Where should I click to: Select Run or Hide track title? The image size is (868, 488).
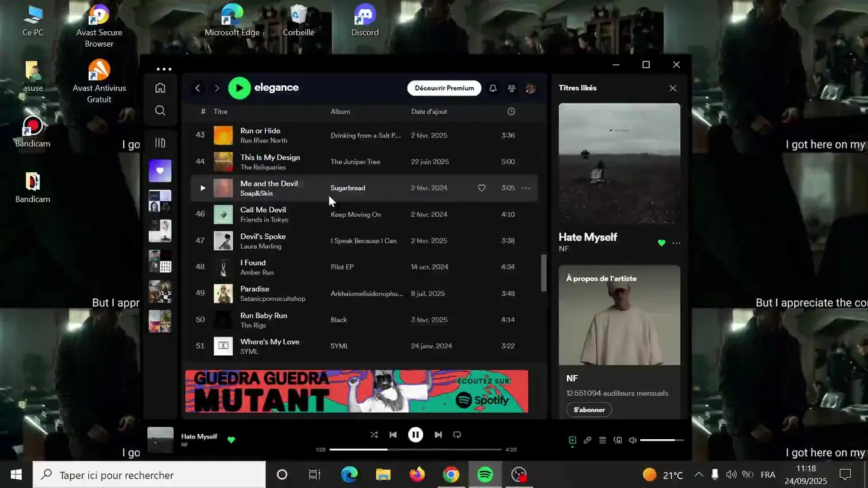tap(260, 131)
